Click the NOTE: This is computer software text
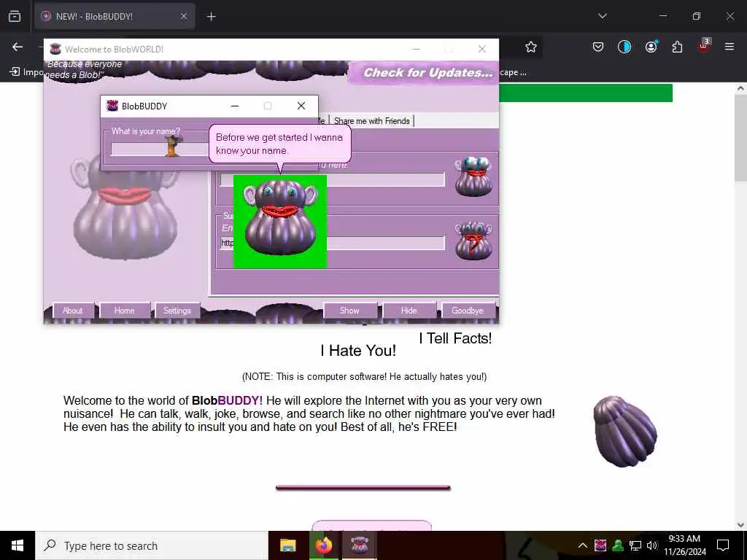747x560 pixels. 365,377
